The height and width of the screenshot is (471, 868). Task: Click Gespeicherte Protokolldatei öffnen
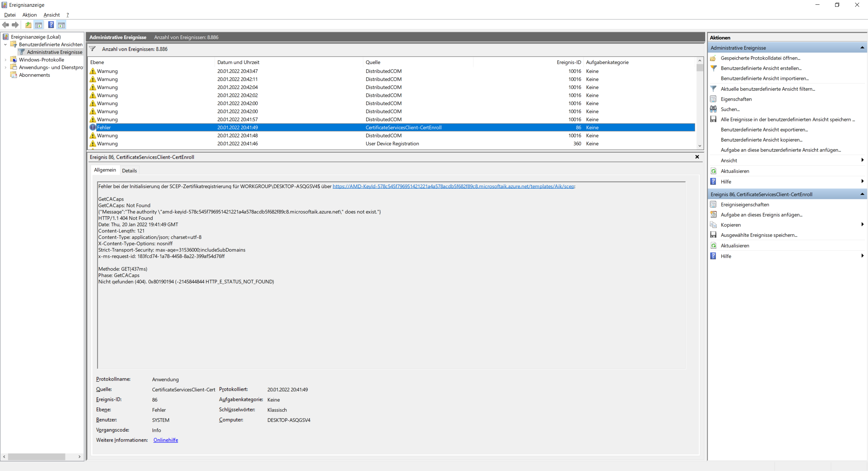760,58
